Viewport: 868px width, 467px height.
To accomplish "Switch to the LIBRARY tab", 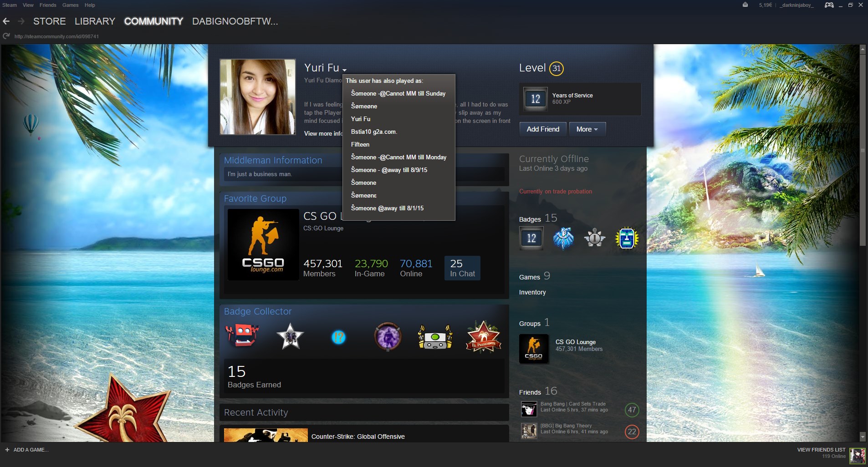I will click(95, 21).
